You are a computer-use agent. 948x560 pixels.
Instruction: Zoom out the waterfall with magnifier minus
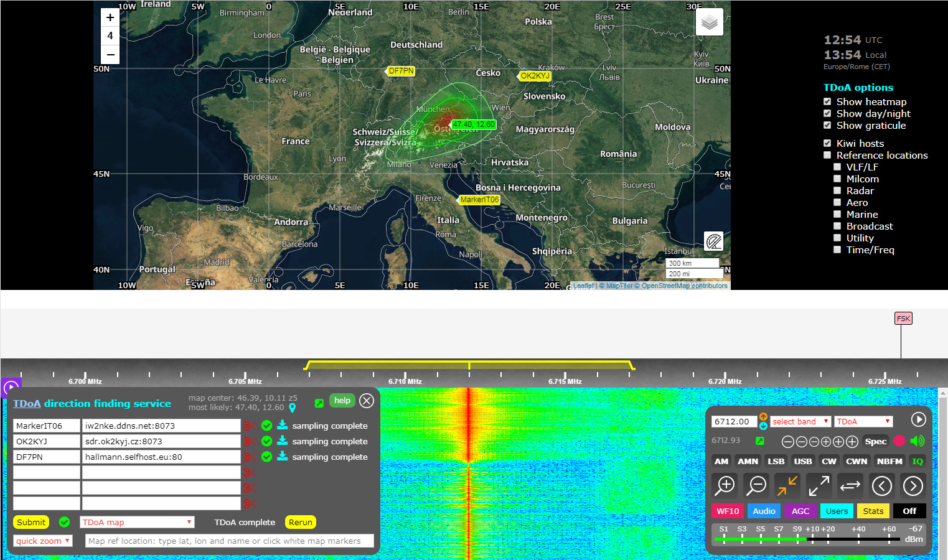pyautogui.click(x=756, y=485)
